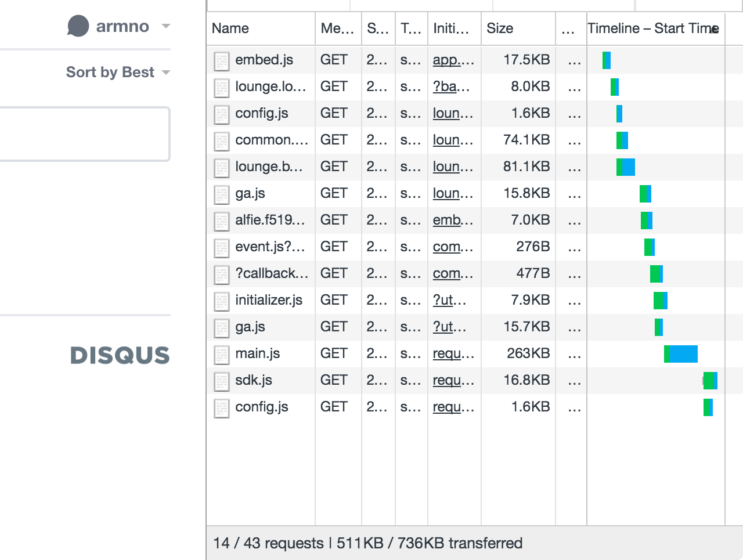
Task: Click the lounge.lo… row file icon
Action: [222, 88]
